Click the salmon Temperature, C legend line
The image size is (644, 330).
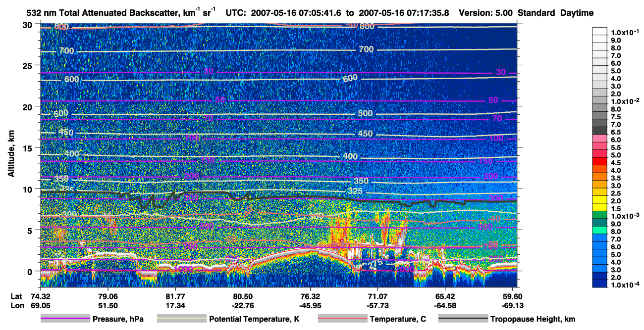coord(342,320)
